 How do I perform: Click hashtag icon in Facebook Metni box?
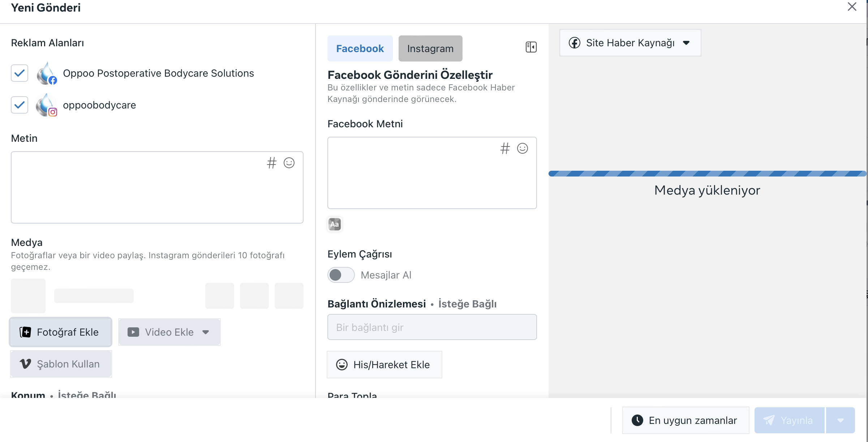505,148
